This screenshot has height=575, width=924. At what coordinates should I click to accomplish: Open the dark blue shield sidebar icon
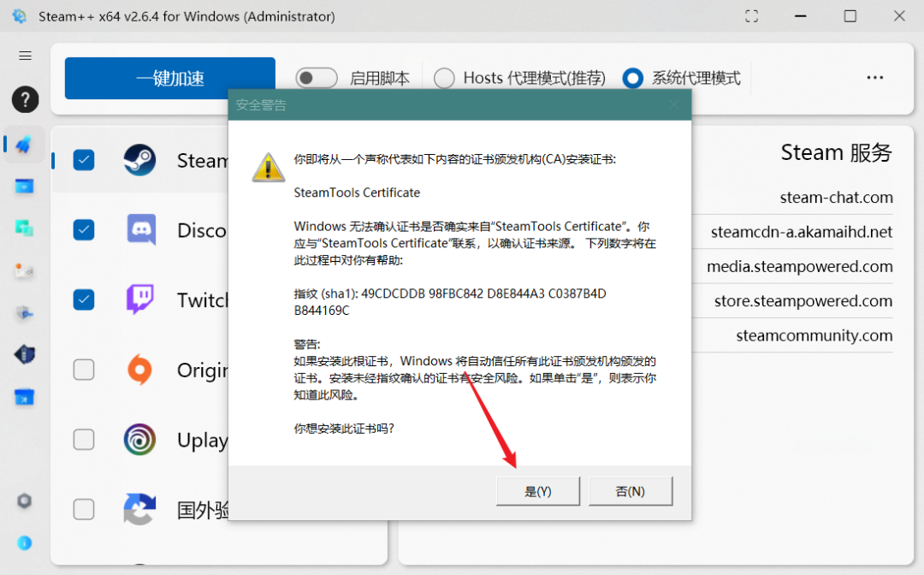(24, 354)
